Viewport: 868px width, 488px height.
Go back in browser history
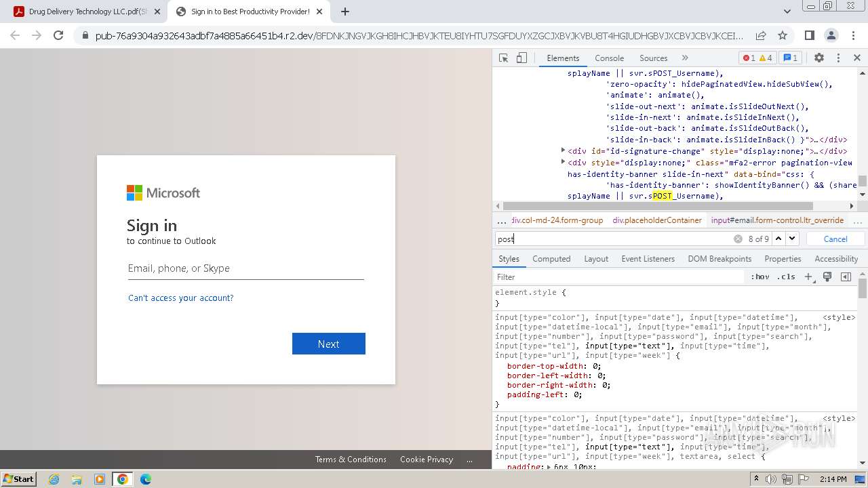pyautogui.click(x=15, y=35)
